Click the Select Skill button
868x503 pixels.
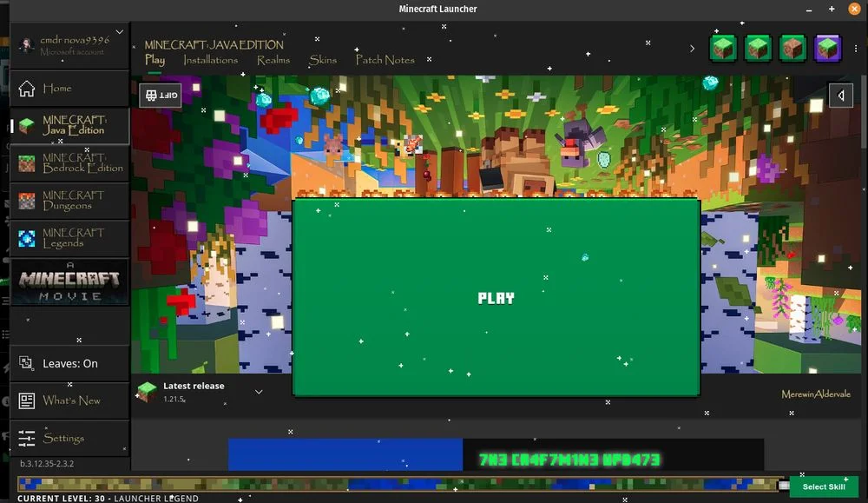823,486
